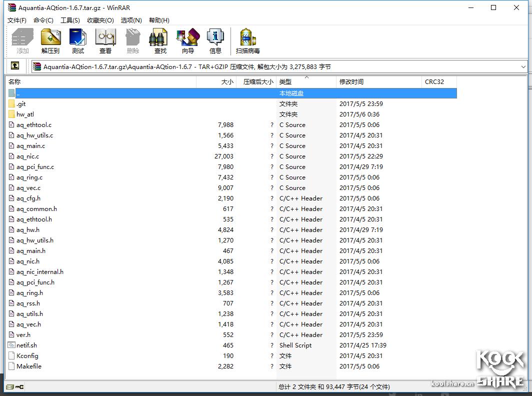Open the File (文件) menu
Image resolution: width=532 pixels, height=396 pixels.
pos(16,20)
